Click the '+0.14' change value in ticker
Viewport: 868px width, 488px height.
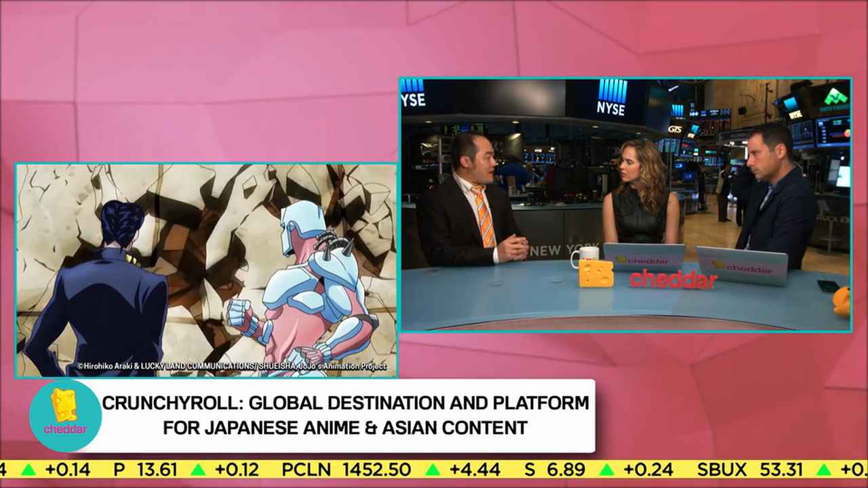click(x=67, y=470)
